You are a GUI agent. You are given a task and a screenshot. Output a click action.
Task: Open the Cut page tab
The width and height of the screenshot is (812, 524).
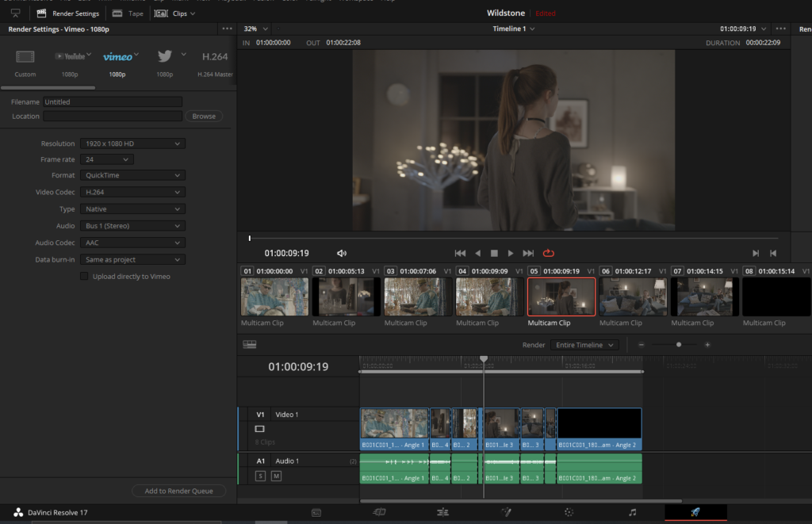[x=380, y=513]
